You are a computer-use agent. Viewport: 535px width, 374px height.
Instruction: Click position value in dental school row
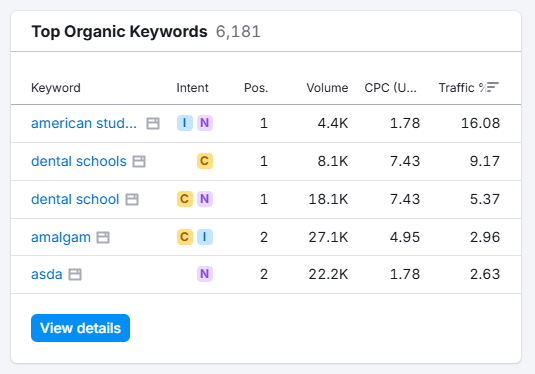pos(264,199)
